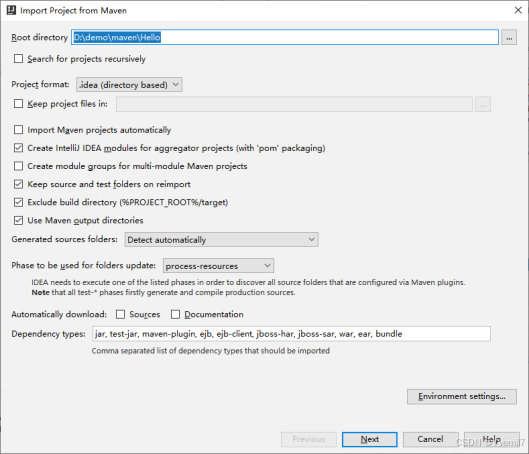Close the Import Project dialog
Image resolution: width=529 pixels, height=454 pixels.
click(518, 10)
